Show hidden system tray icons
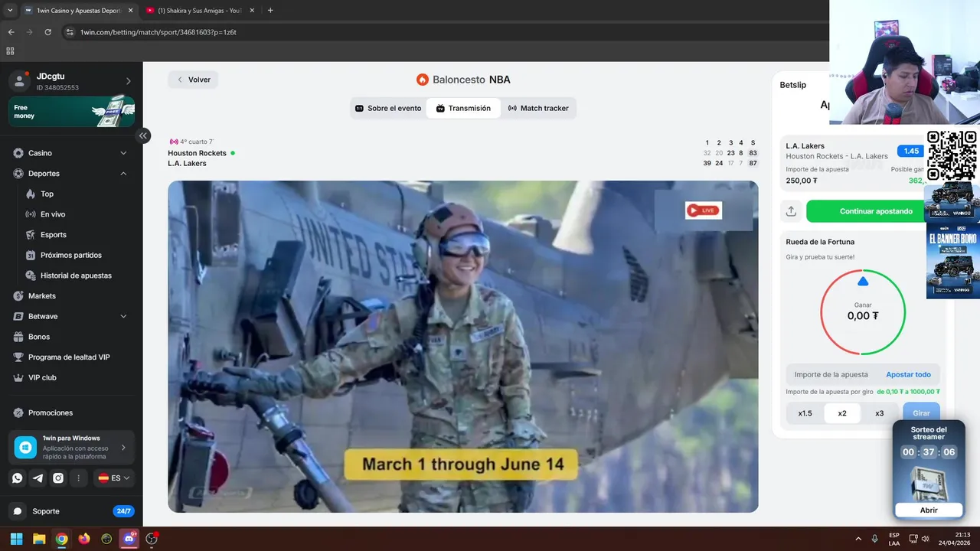The width and height of the screenshot is (980, 551). (857, 539)
